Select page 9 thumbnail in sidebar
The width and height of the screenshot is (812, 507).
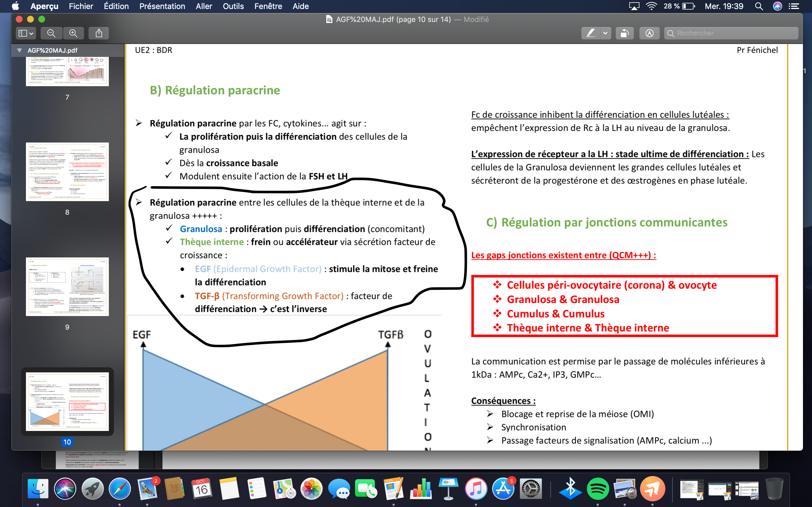coord(67,287)
